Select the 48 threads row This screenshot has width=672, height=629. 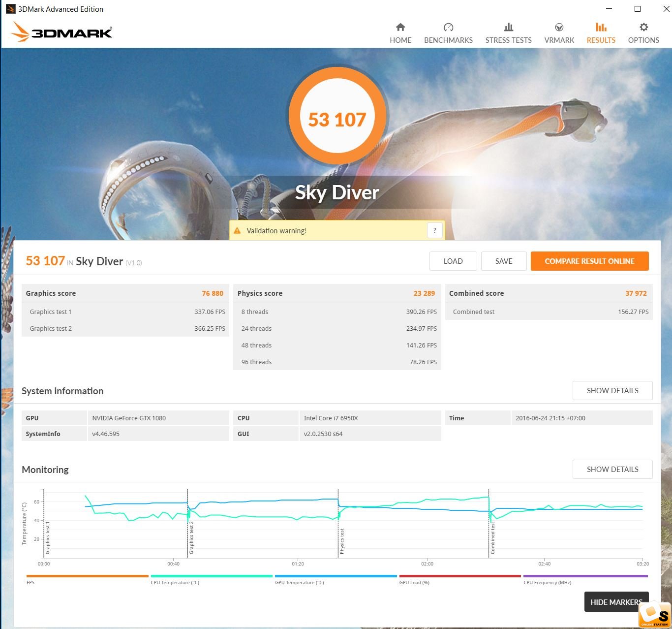[337, 345]
